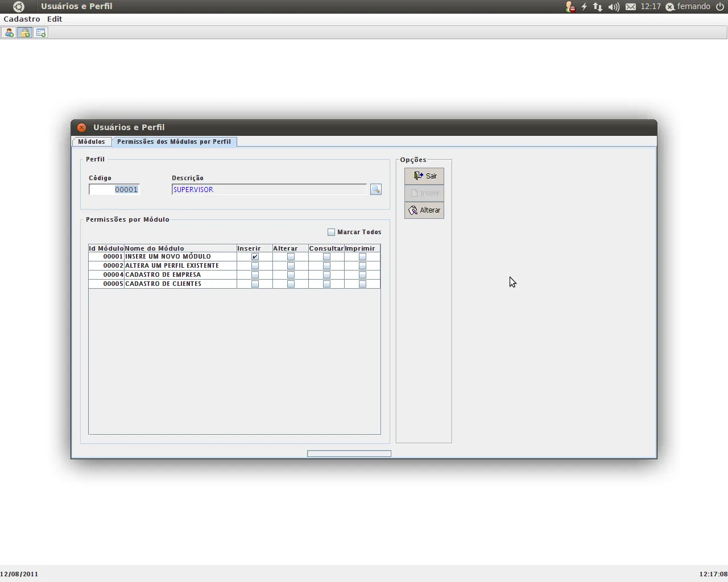
Task: Select the CADASTRO DE CLIENTES row name
Action: (163, 284)
